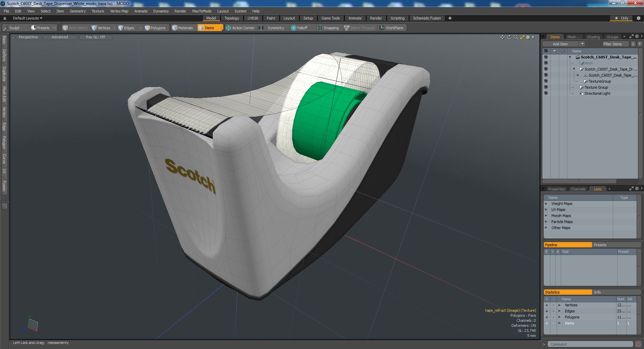Screen dimensions: 644x349
Task: Switch to the Channels tab
Action: click(578, 189)
